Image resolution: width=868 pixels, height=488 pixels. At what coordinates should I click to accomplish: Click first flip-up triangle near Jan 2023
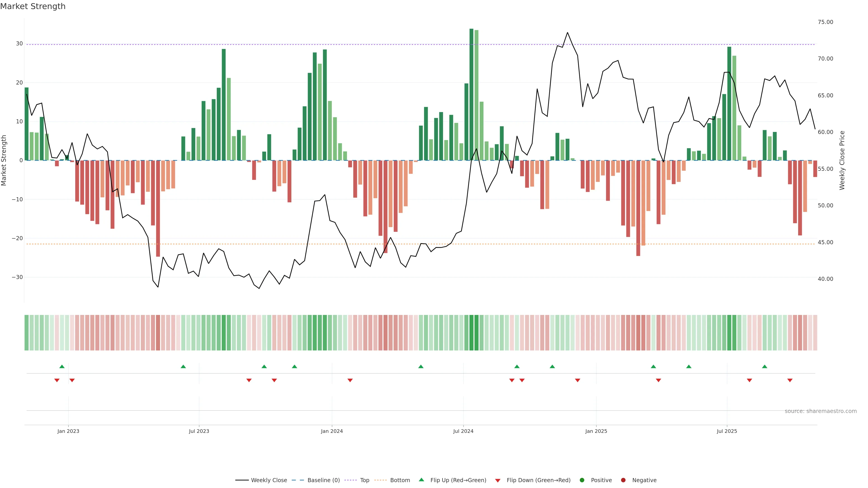pos(62,366)
